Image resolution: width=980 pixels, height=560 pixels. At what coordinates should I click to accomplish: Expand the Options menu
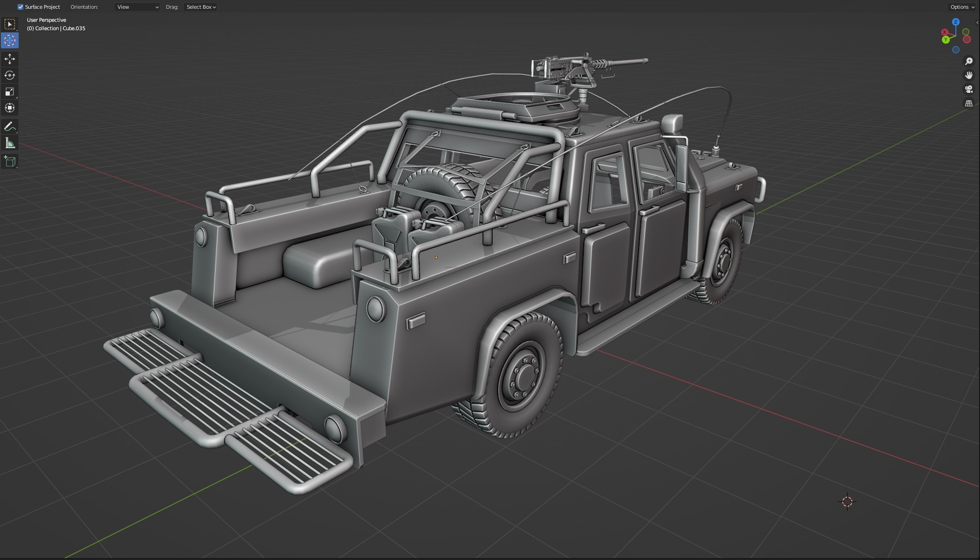pos(961,7)
